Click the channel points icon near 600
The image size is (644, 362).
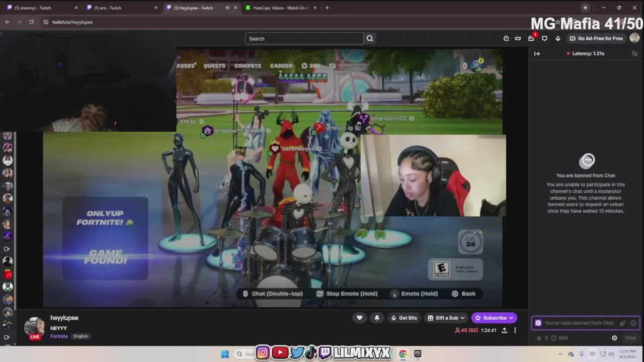[553, 338]
